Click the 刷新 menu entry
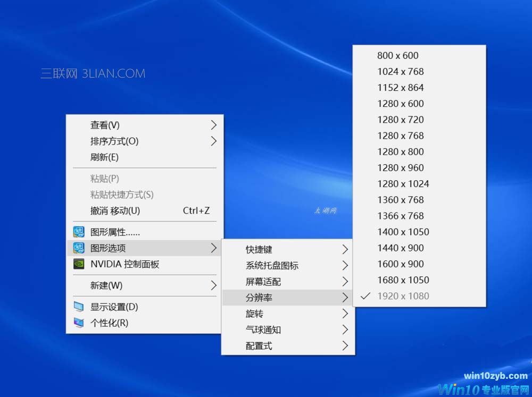 (x=144, y=157)
